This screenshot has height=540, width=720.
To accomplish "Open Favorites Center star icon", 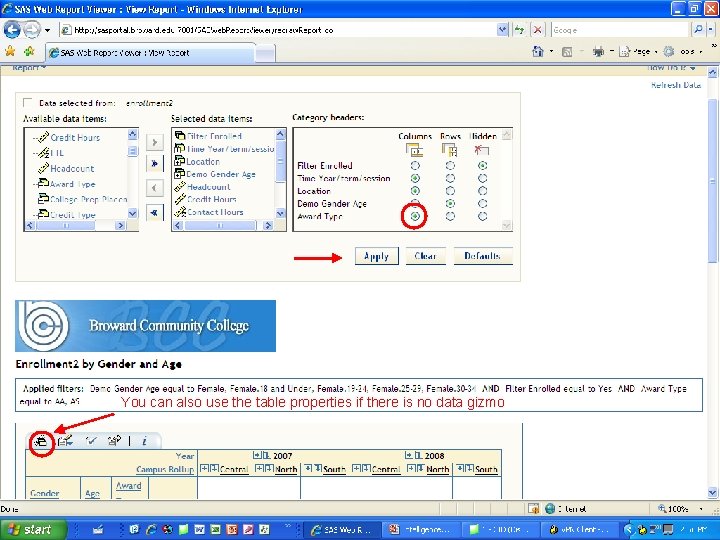I will (x=10, y=51).
